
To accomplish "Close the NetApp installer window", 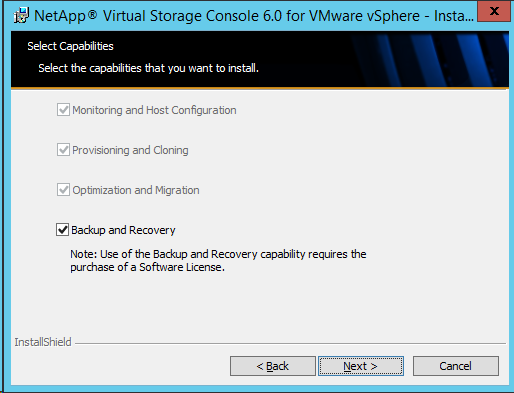I will tap(494, 12).
